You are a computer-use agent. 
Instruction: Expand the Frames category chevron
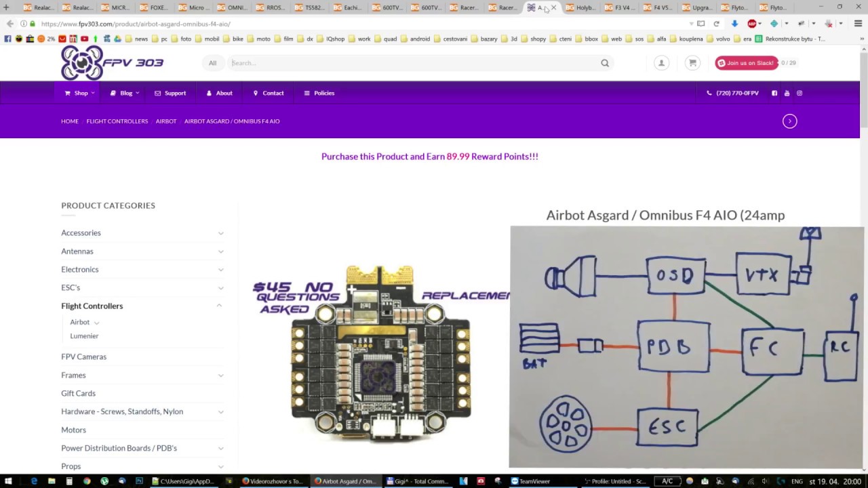(220, 375)
